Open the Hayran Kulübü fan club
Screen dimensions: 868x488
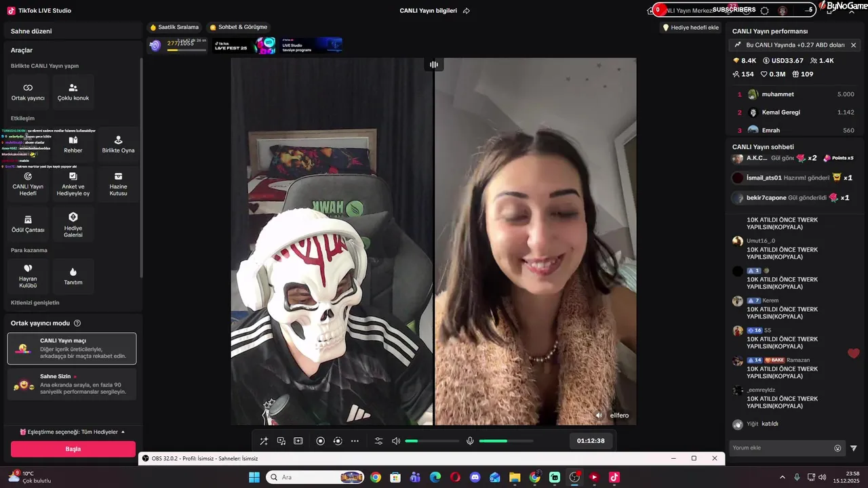[x=28, y=277]
